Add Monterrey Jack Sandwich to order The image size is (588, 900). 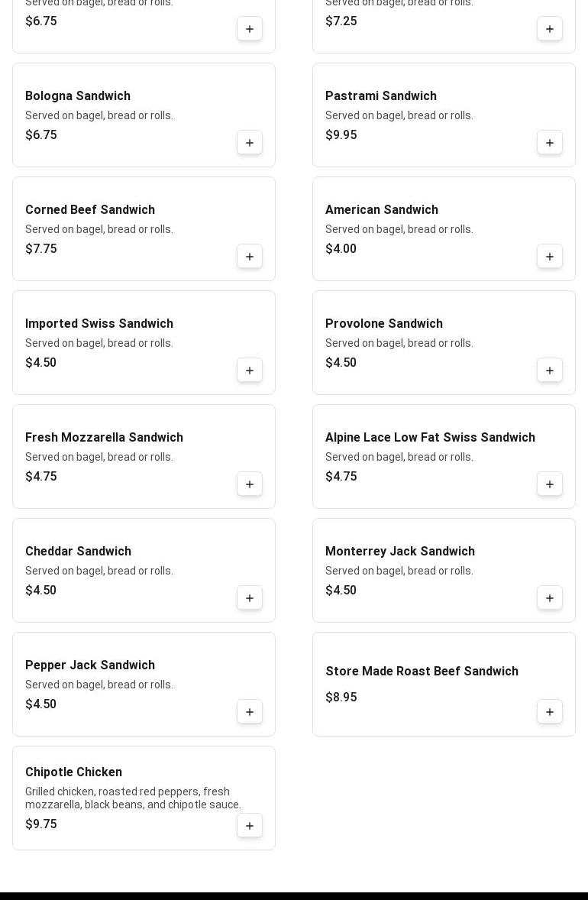click(x=550, y=598)
